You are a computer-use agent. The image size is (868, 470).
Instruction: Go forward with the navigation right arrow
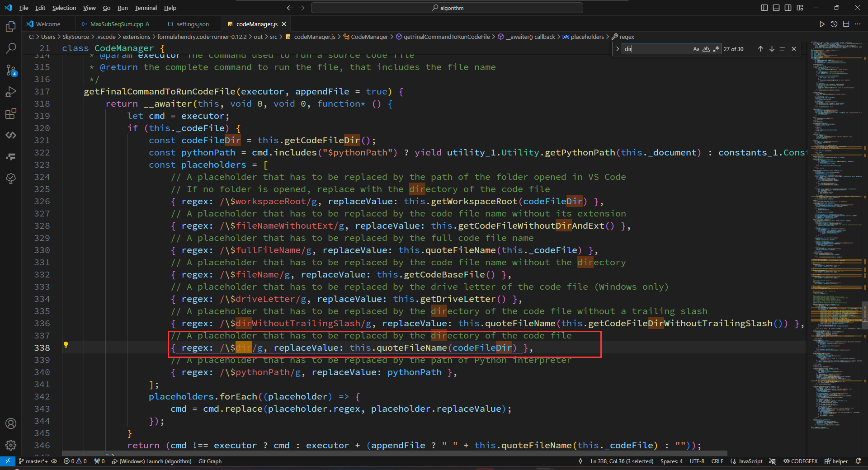click(x=302, y=8)
